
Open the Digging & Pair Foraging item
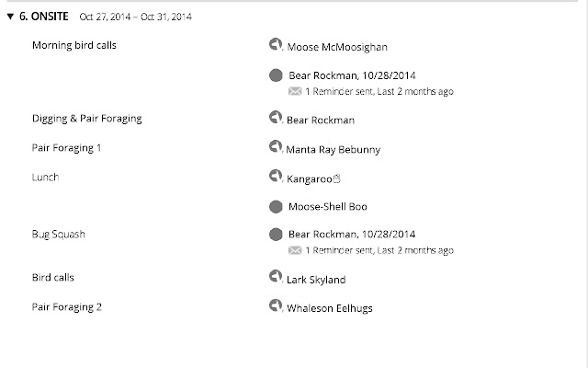87,119
